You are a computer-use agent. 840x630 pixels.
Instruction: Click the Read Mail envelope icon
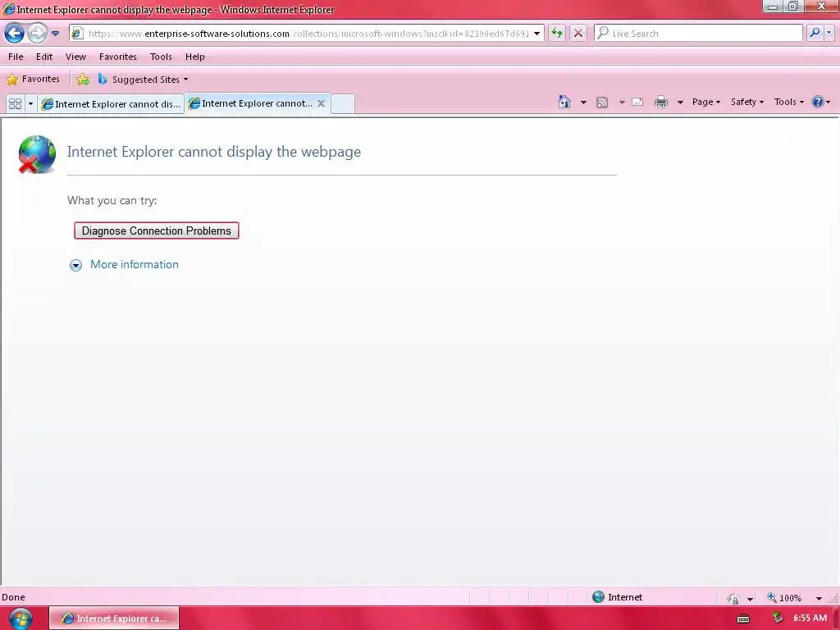(x=637, y=102)
